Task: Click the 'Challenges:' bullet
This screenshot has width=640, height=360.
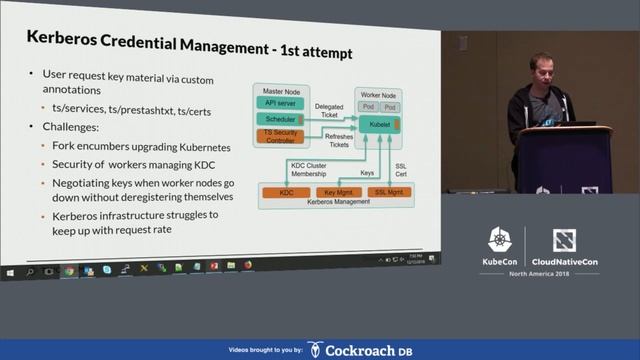Action: [x=71, y=127]
